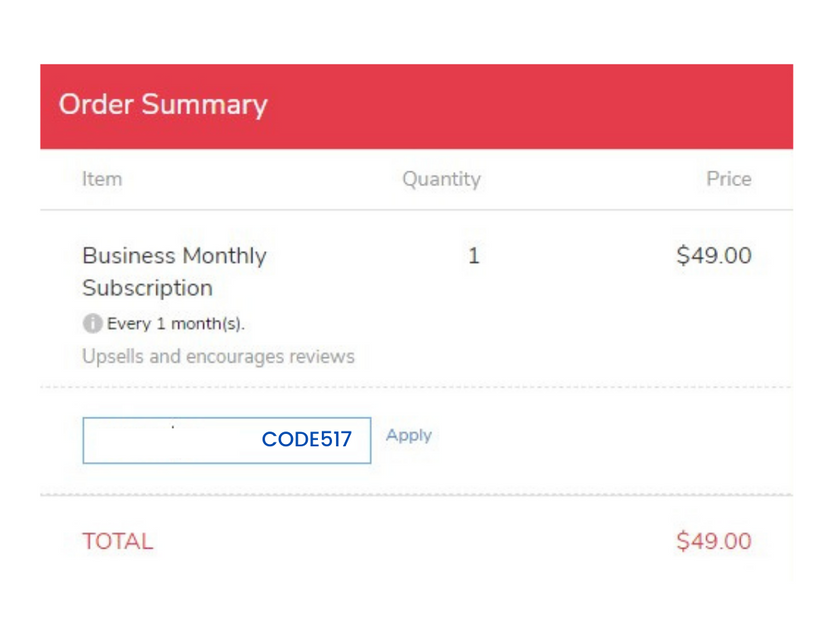Select the Business Monthly Subscription item name

pos(175,272)
